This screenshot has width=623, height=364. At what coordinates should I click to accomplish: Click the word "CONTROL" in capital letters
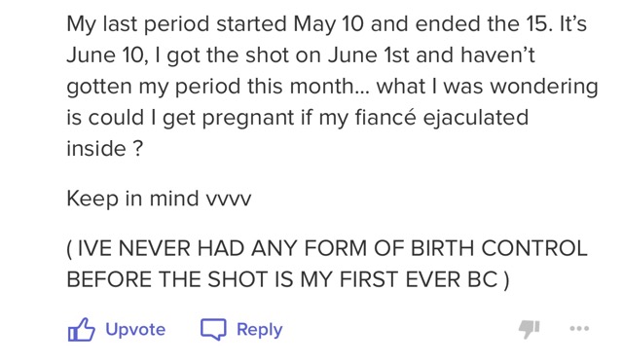(x=534, y=248)
